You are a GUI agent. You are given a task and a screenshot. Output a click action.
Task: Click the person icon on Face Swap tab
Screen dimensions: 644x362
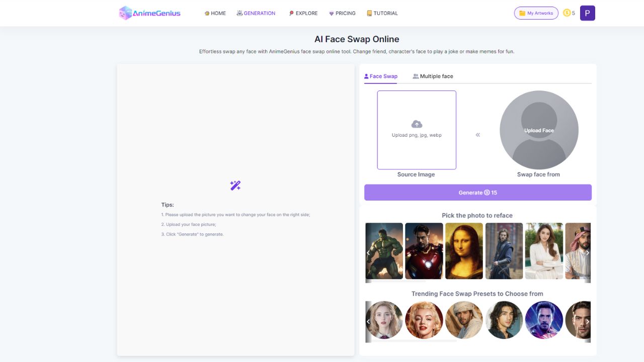[x=366, y=76]
